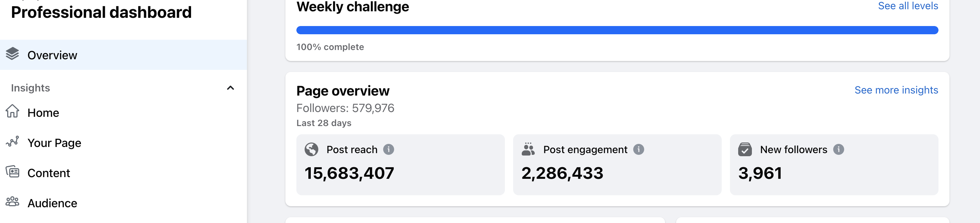
Task: Click the Weekly challenge progress bar
Action: (617, 30)
